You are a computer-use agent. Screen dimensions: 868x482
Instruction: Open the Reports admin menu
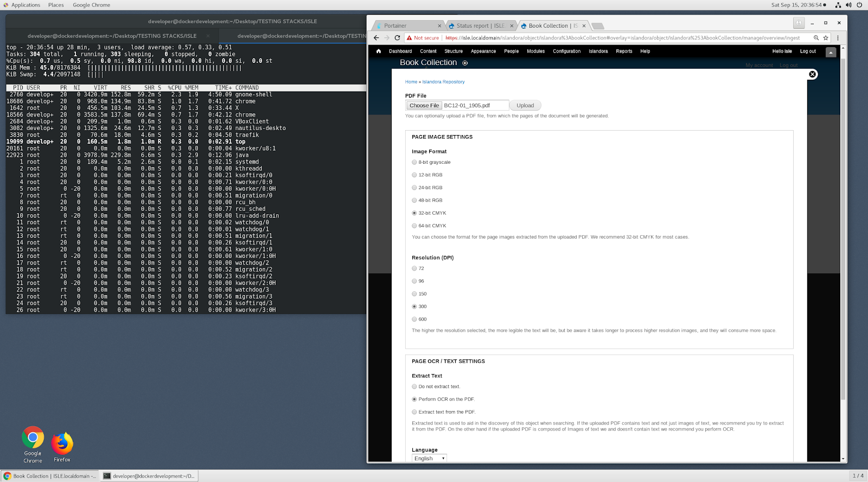[x=624, y=51]
